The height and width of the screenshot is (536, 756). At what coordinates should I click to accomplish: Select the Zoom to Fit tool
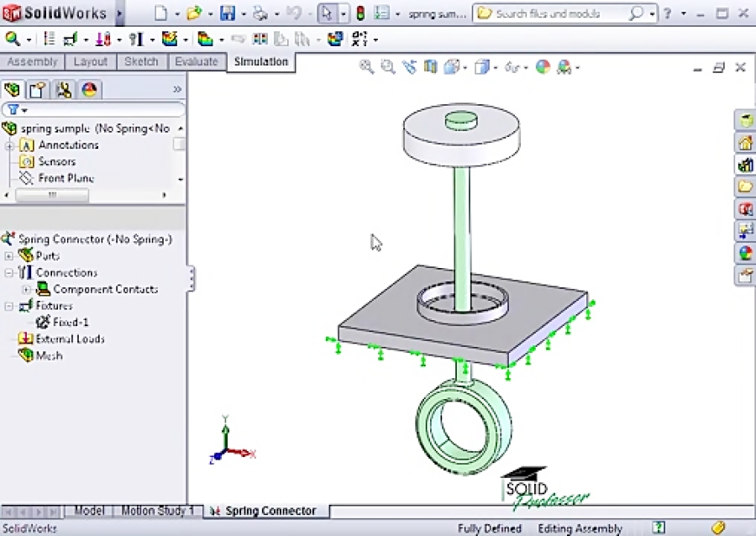pyautogui.click(x=367, y=67)
